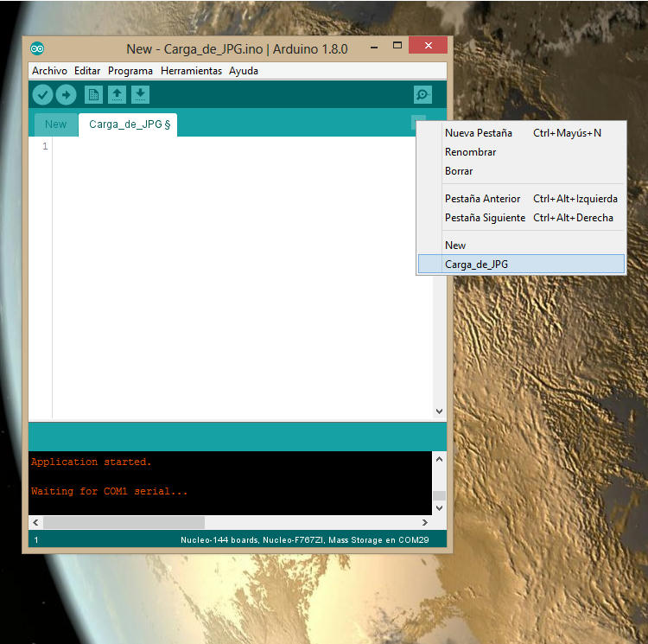Save the sketch with the Save icon
This screenshot has height=644, width=648.
pyautogui.click(x=141, y=95)
